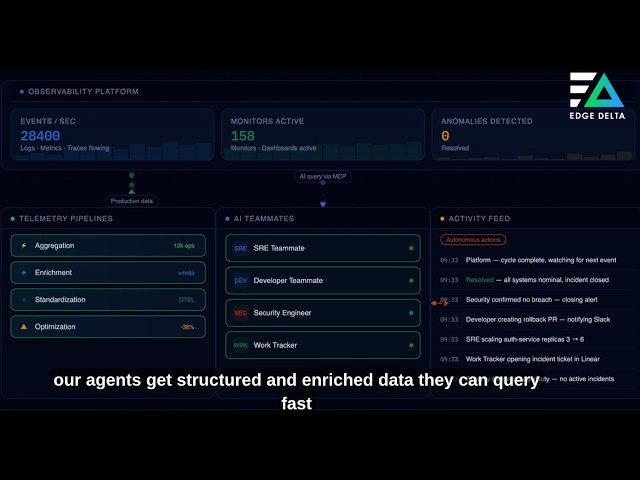
Task: Click 'Logs · Metrics · Traces flowing' caption
Action: click(65, 148)
